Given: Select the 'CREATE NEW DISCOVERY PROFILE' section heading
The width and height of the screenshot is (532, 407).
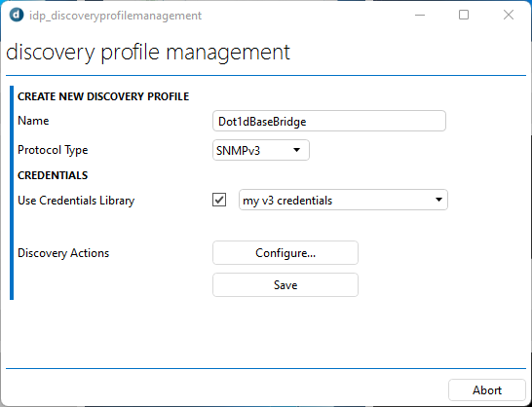Looking at the screenshot, I should coord(103,96).
